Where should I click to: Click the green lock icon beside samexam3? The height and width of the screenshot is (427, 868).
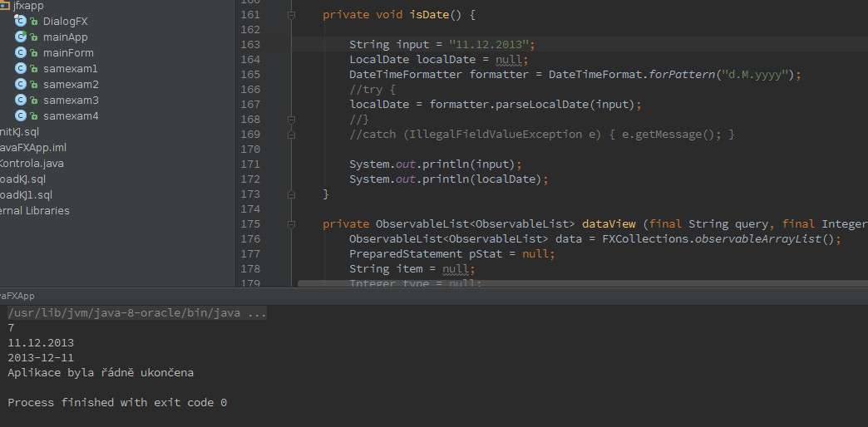pyautogui.click(x=34, y=101)
